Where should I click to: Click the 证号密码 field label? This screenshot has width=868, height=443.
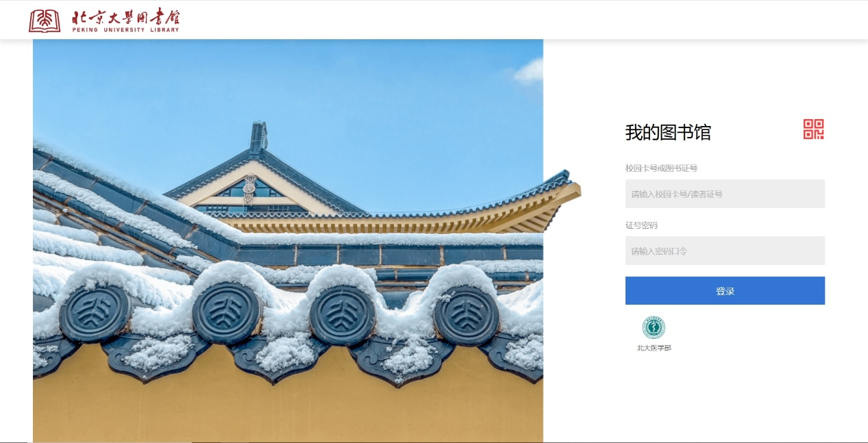641,225
